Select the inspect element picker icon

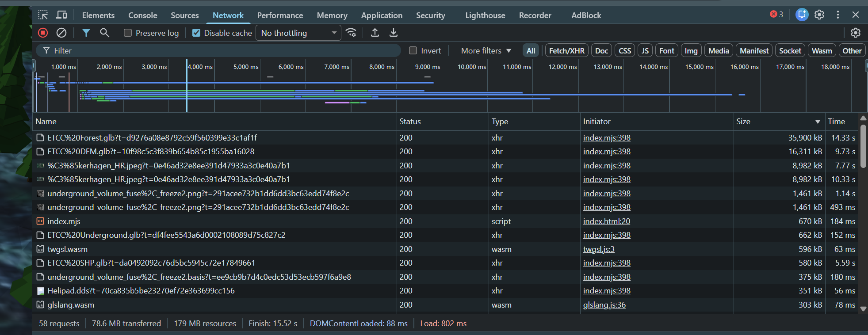43,15
